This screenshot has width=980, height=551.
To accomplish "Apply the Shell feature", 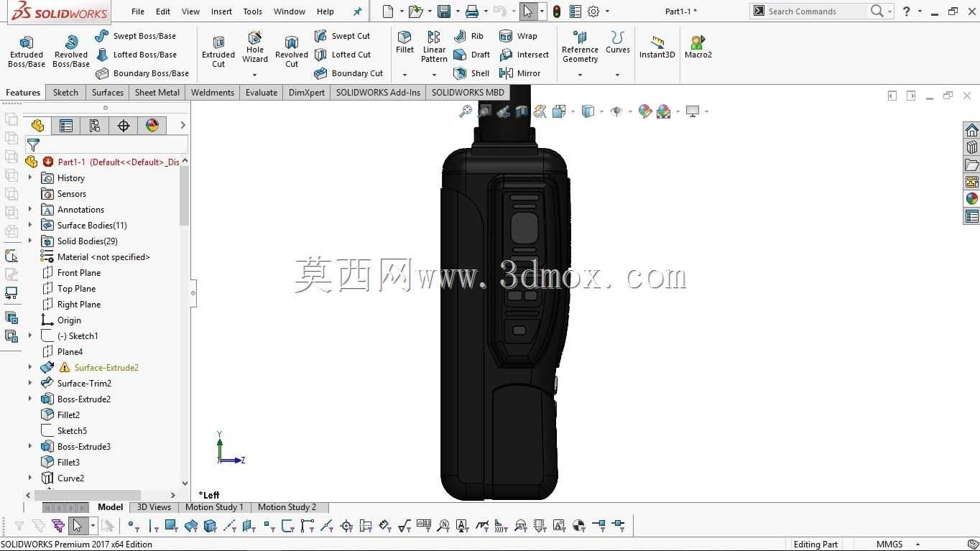I will tap(471, 73).
